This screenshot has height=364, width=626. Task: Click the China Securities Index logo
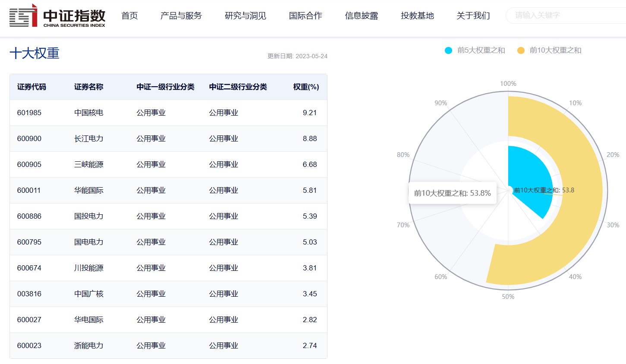point(57,16)
